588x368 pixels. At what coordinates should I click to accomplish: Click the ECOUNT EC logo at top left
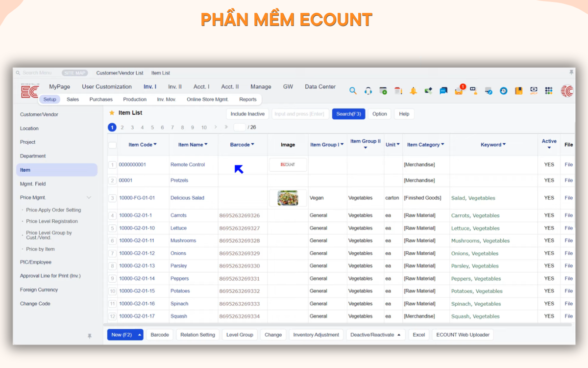29,91
